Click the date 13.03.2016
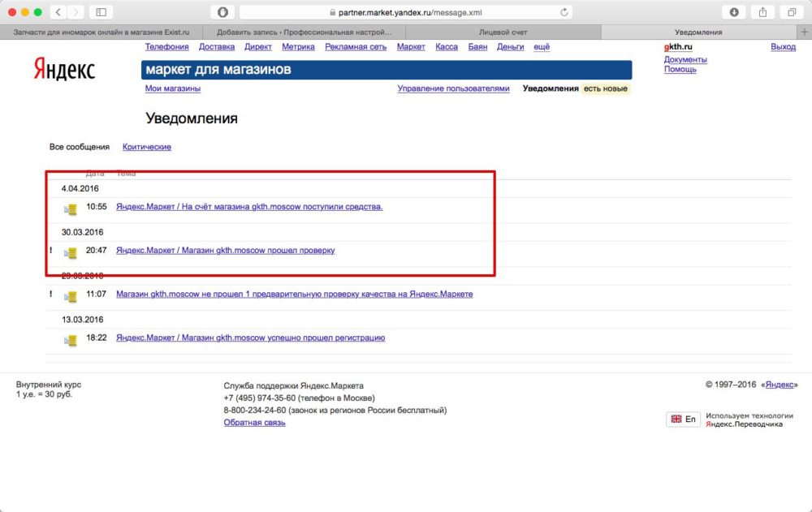 coord(82,320)
